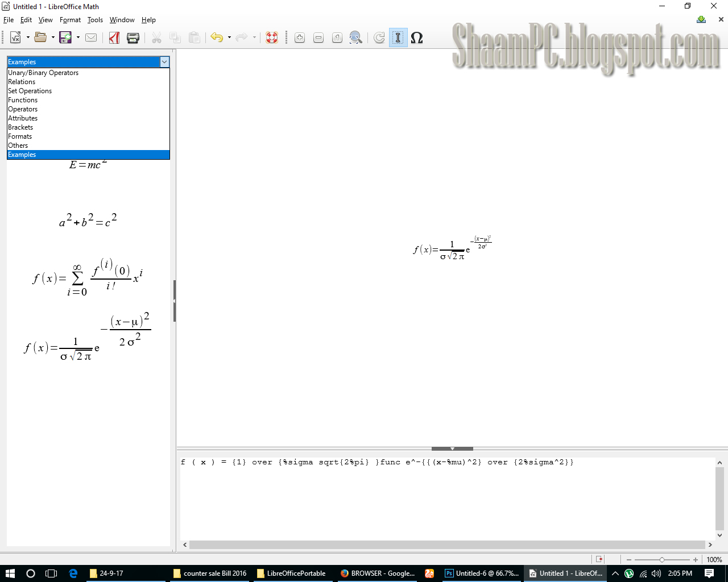Open the Format menu

click(70, 20)
